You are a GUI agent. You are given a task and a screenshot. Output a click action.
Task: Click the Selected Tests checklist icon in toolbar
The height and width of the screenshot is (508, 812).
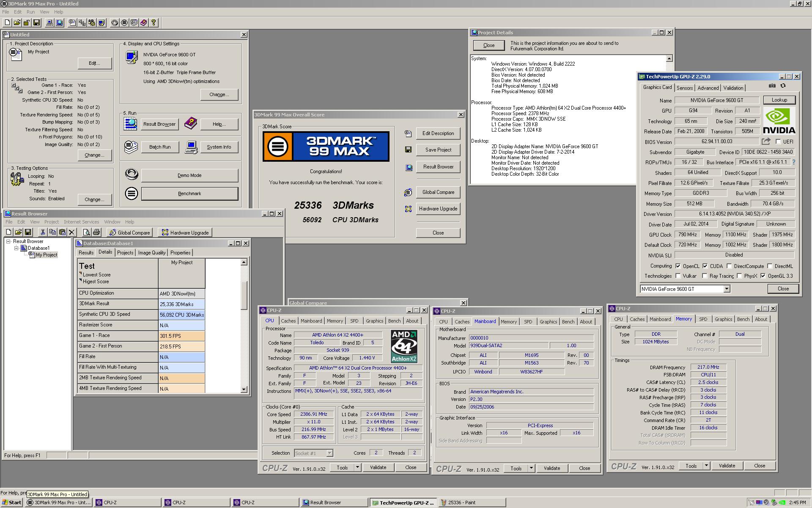pyautogui.click(x=82, y=22)
